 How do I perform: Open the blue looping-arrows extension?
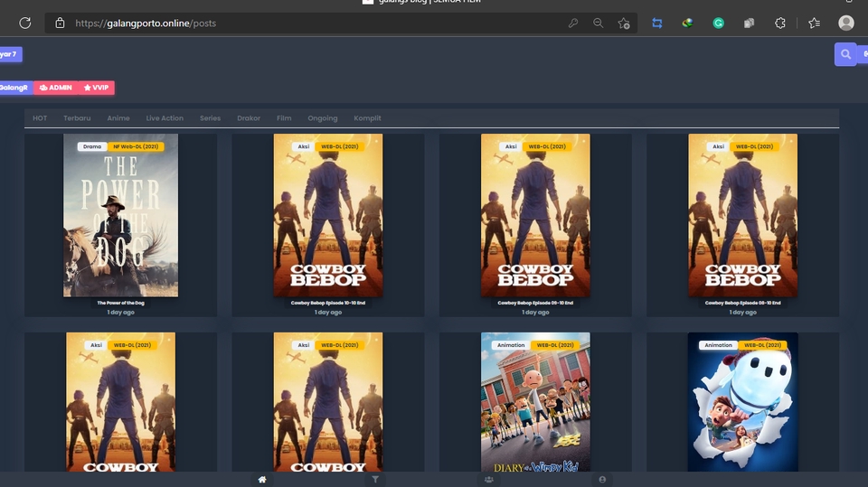point(657,23)
